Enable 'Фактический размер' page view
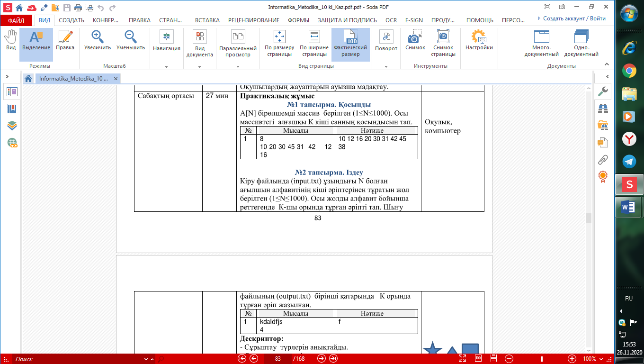The width and height of the screenshot is (644, 364). [x=350, y=43]
